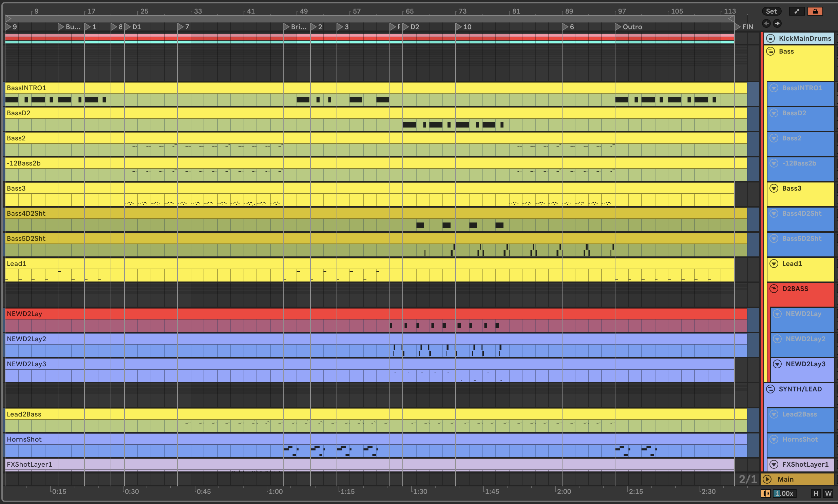Click the Set locator button
The height and width of the screenshot is (504, 838).
tap(771, 11)
